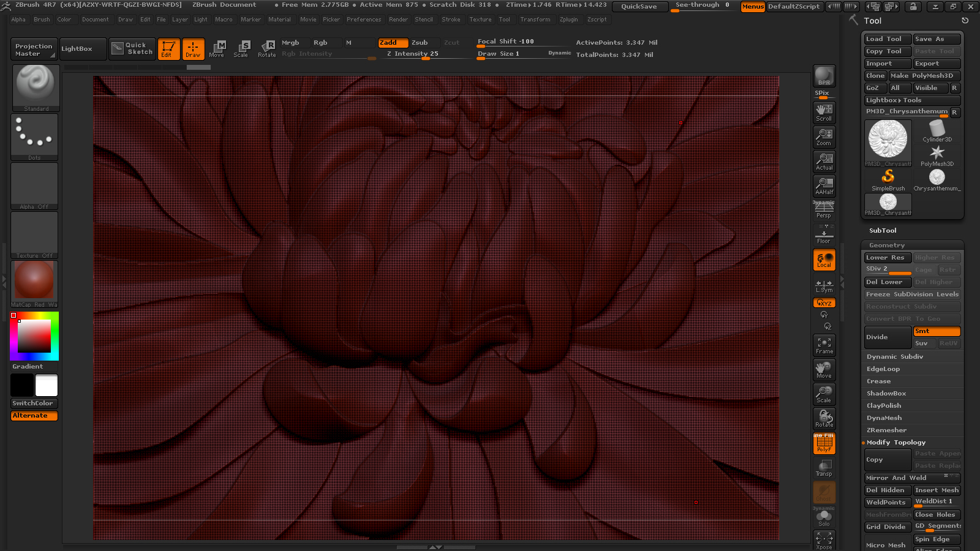Toggle the Smt smooth option
The width and height of the screenshot is (980, 551).
937,331
